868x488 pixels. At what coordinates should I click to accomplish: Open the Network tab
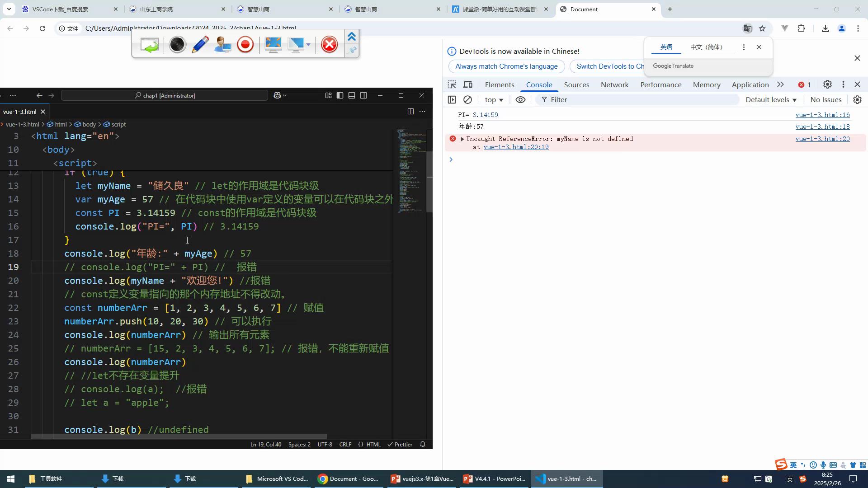(x=614, y=84)
